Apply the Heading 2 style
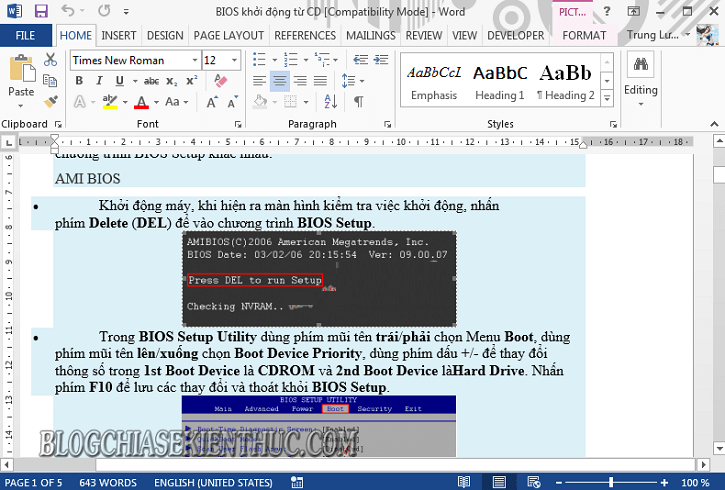This screenshot has height=490, width=725. (x=565, y=82)
